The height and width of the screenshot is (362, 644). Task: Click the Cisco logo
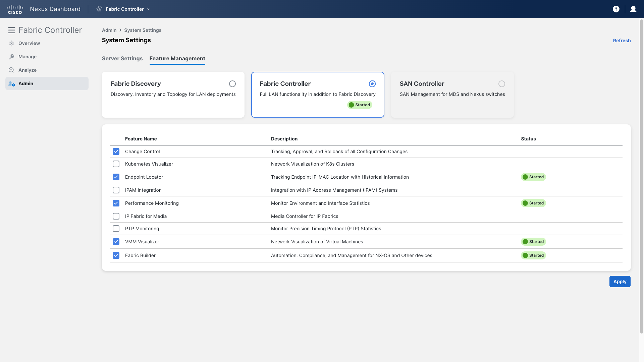[x=15, y=9]
